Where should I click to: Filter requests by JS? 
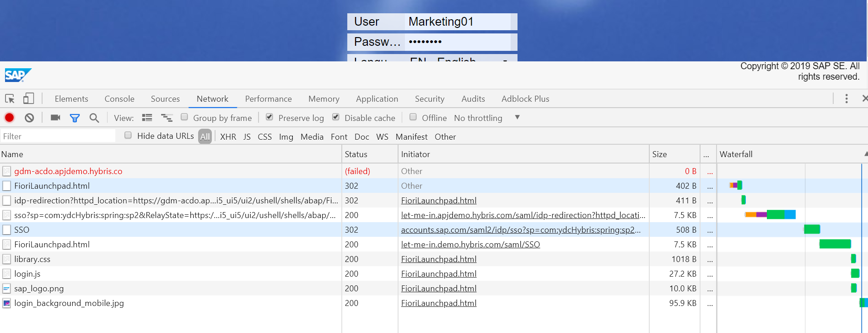click(x=247, y=136)
